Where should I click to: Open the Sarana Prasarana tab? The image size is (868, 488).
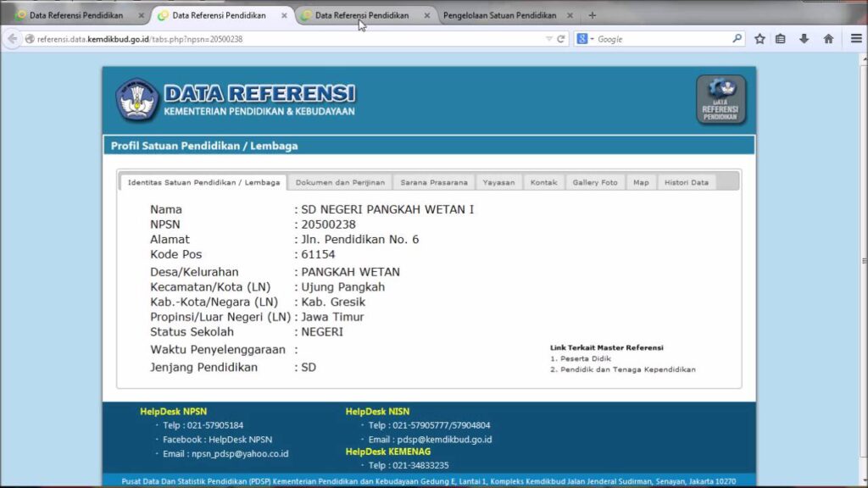click(x=434, y=182)
